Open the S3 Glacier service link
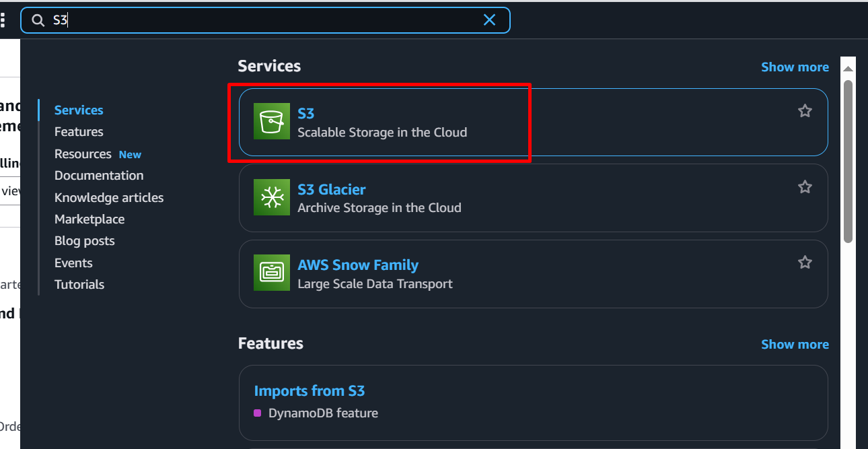The width and height of the screenshot is (868, 449). pos(332,189)
